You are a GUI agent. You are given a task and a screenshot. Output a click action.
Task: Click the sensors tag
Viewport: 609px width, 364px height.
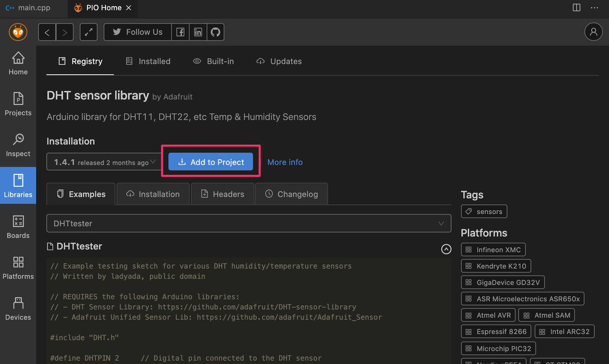[484, 211]
